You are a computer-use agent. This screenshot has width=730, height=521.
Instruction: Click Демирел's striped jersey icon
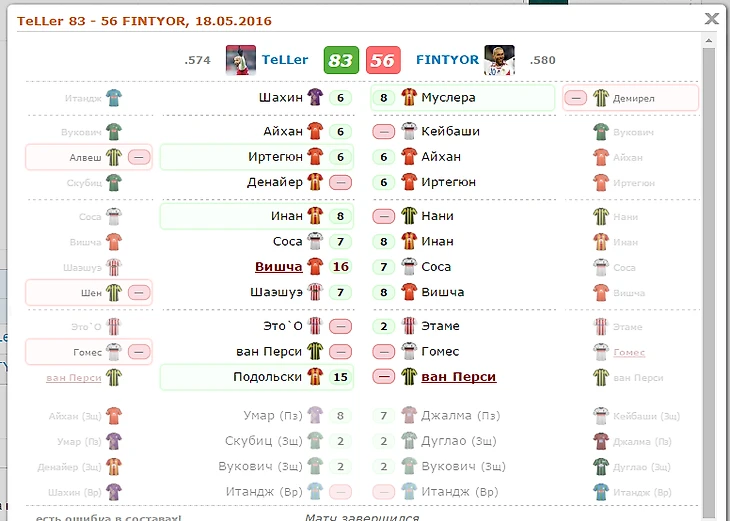pyautogui.click(x=600, y=98)
